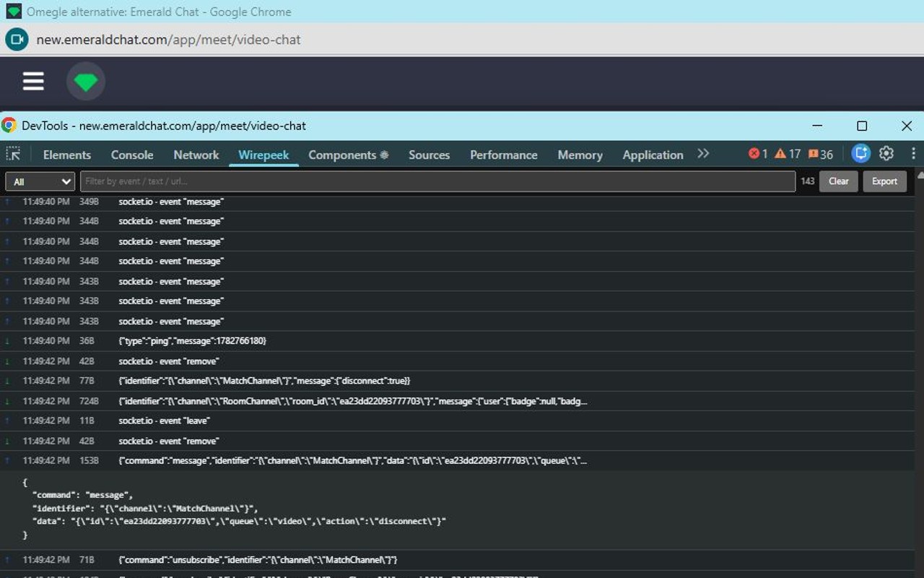Collapse the expanded 153B command message row
Screen dimensions: 924x578
457,460
